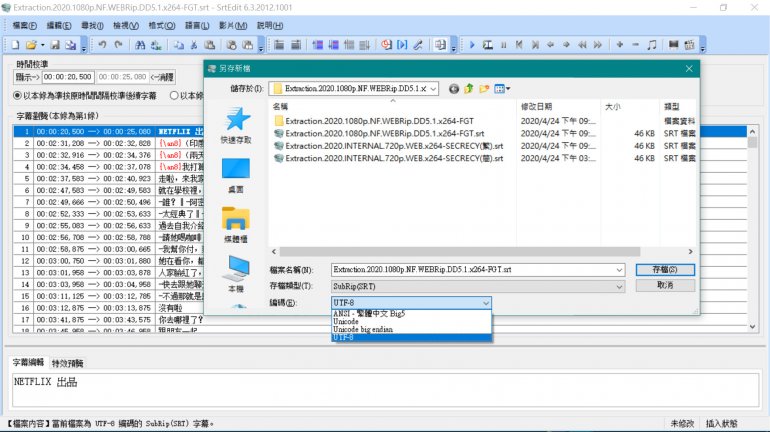Choose highlighted UTF-8 encoding option
770x432 pixels.
(x=412, y=337)
